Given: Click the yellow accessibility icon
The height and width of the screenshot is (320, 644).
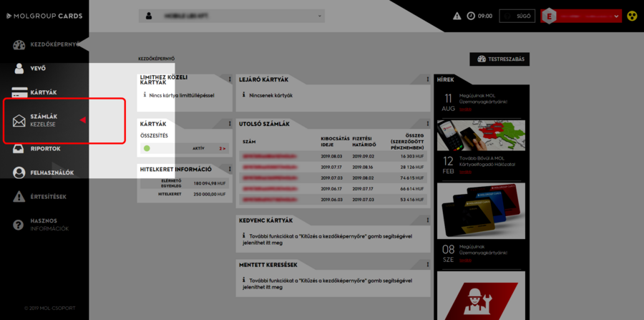Looking at the screenshot, I should 632,16.
